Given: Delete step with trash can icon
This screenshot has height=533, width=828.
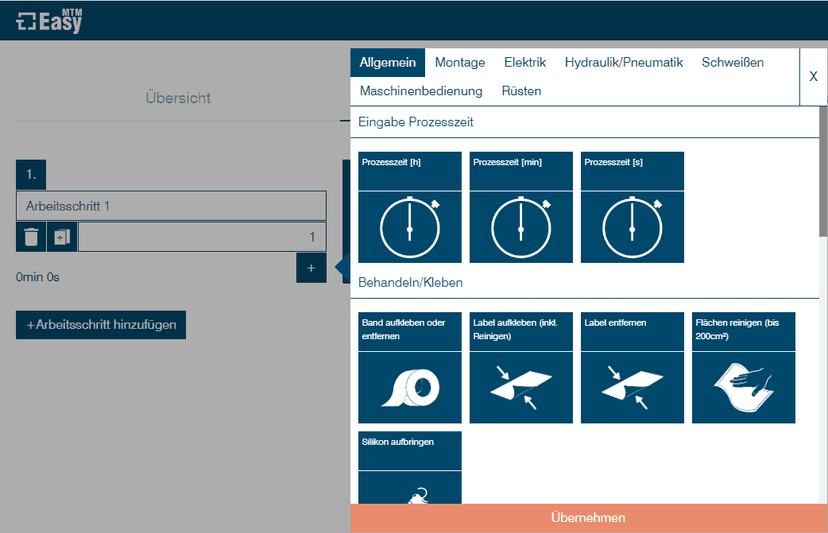Looking at the screenshot, I should coord(31,237).
